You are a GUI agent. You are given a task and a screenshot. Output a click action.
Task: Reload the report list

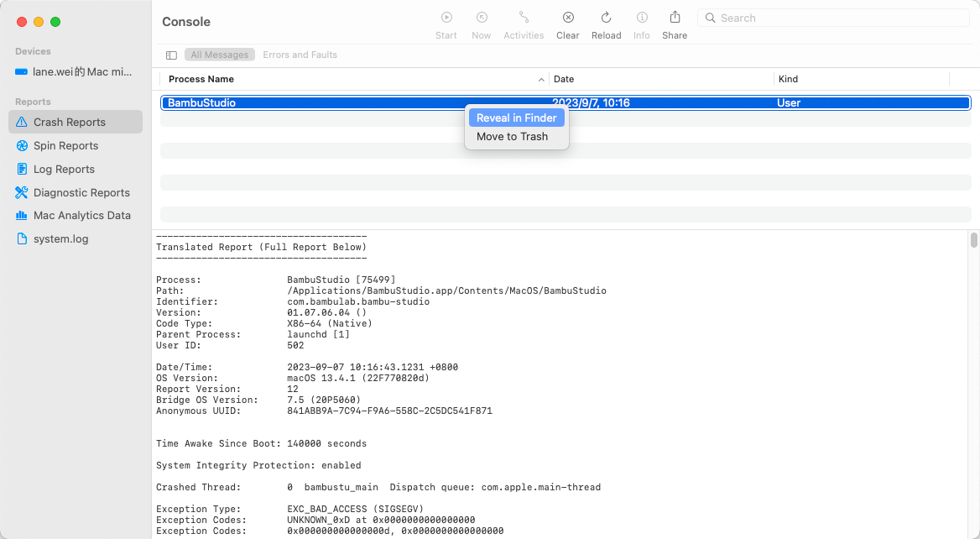tap(607, 18)
